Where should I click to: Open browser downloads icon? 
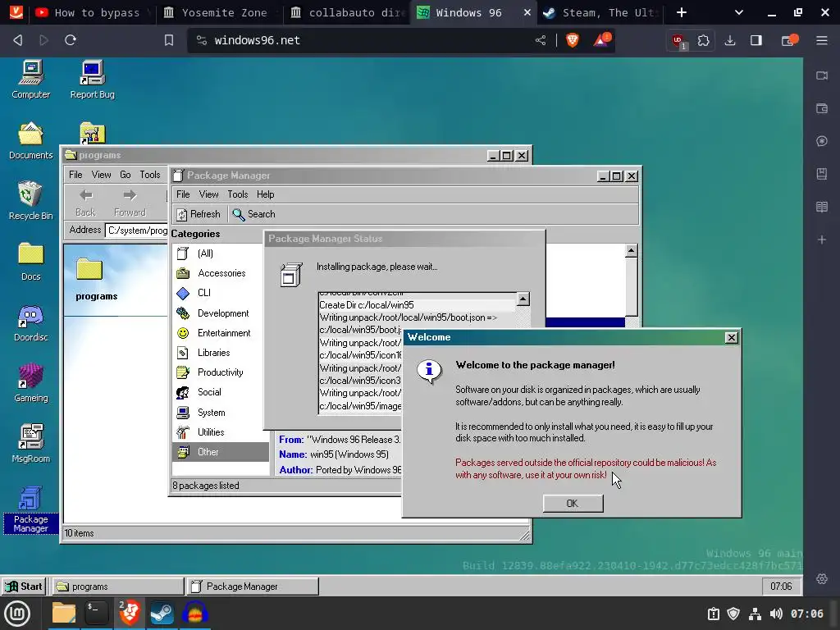[x=729, y=40]
